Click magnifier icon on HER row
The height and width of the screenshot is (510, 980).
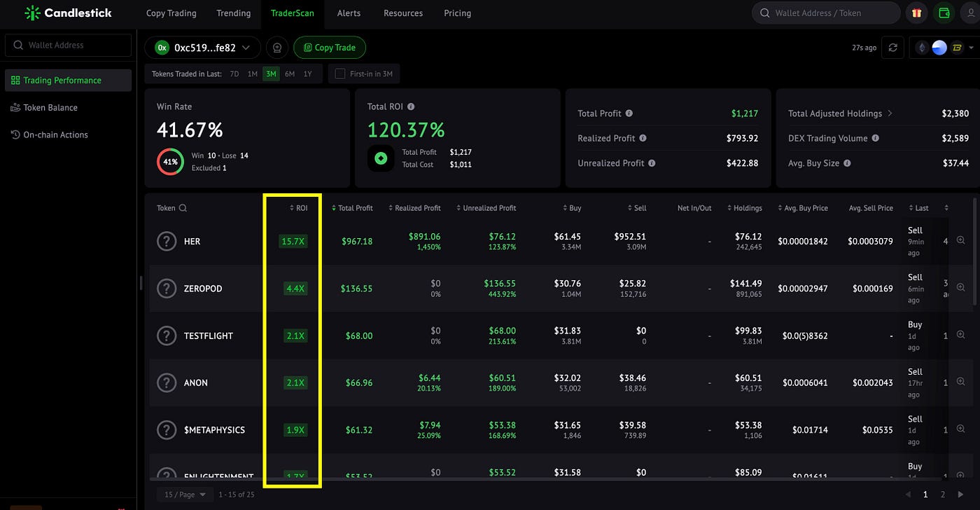click(960, 240)
